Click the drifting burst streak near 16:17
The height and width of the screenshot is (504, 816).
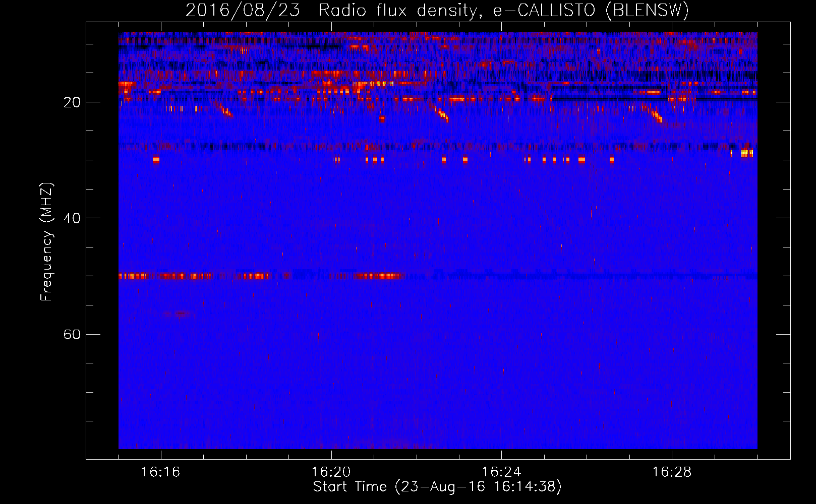(x=222, y=109)
